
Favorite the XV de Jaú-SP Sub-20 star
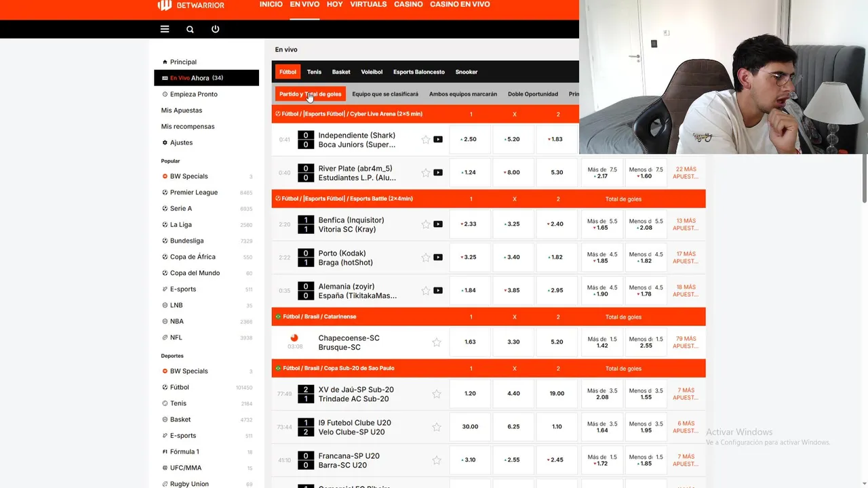tap(437, 394)
